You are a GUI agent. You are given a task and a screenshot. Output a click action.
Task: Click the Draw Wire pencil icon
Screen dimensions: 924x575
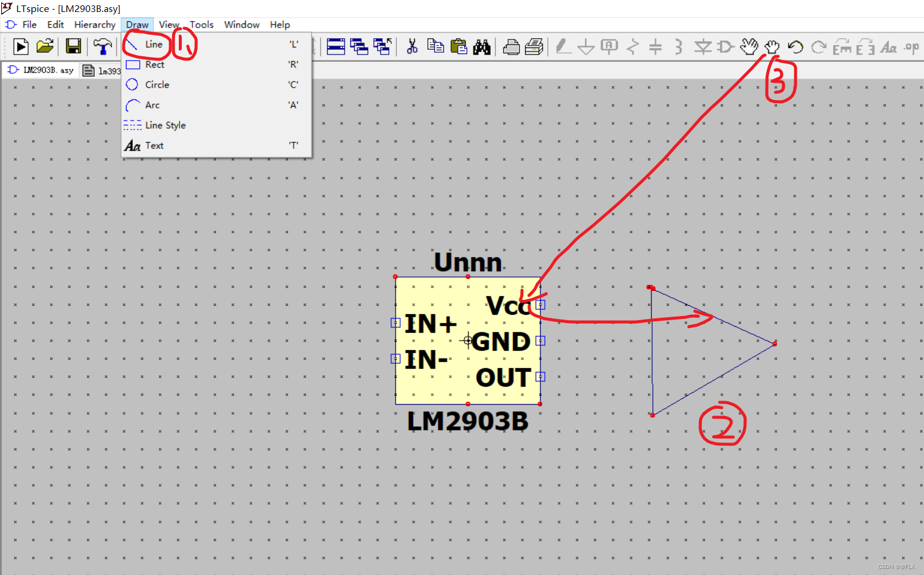tap(563, 47)
